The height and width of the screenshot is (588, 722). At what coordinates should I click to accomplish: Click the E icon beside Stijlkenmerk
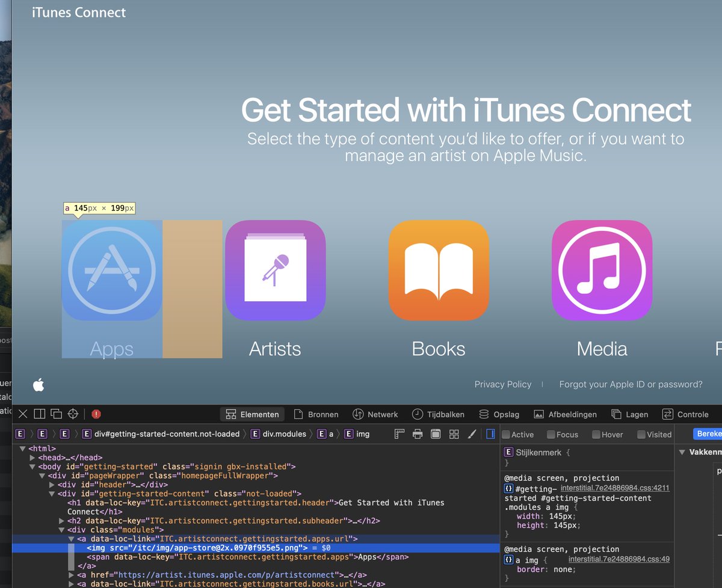[508, 452]
